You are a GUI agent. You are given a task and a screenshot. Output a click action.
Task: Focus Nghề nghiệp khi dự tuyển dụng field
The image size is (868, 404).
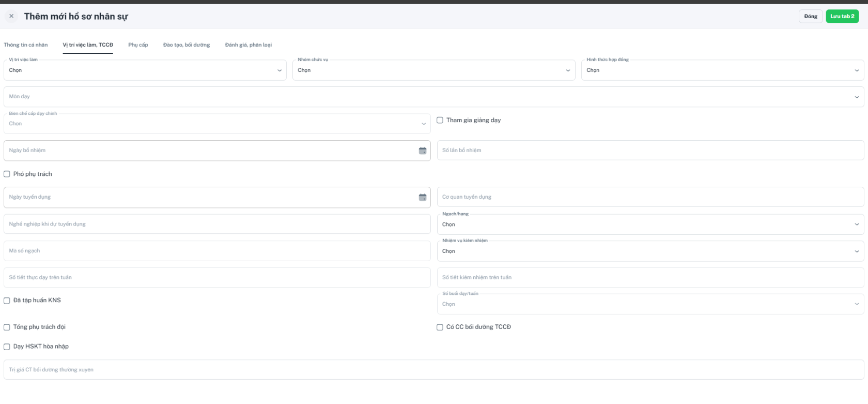coord(217,224)
